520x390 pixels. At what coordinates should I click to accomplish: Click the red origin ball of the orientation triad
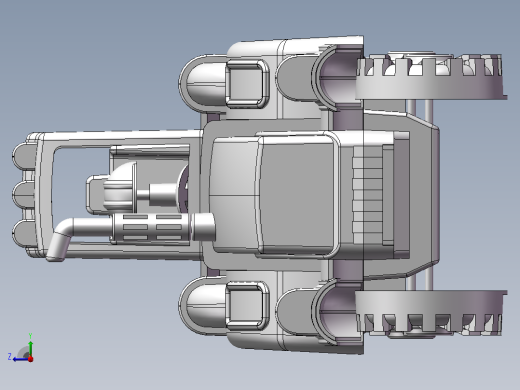[x=31, y=359]
